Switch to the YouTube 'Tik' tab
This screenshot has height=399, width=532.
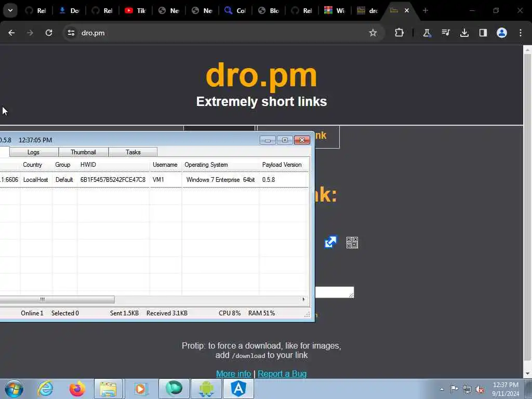point(136,10)
